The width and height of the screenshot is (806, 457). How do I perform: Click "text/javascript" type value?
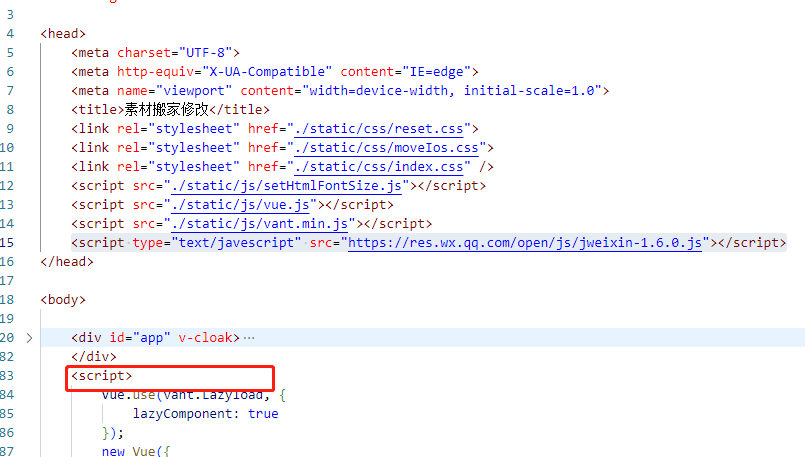click(x=236, y=243)
